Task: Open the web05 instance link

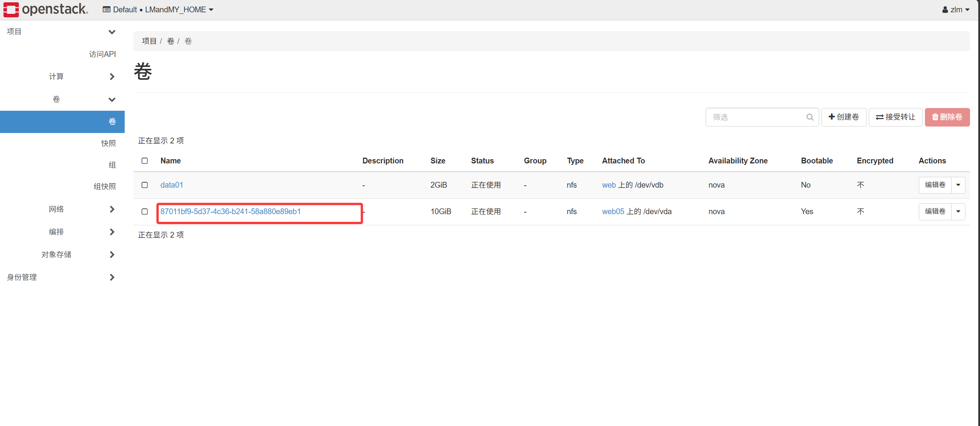Action: pos(613,211)
